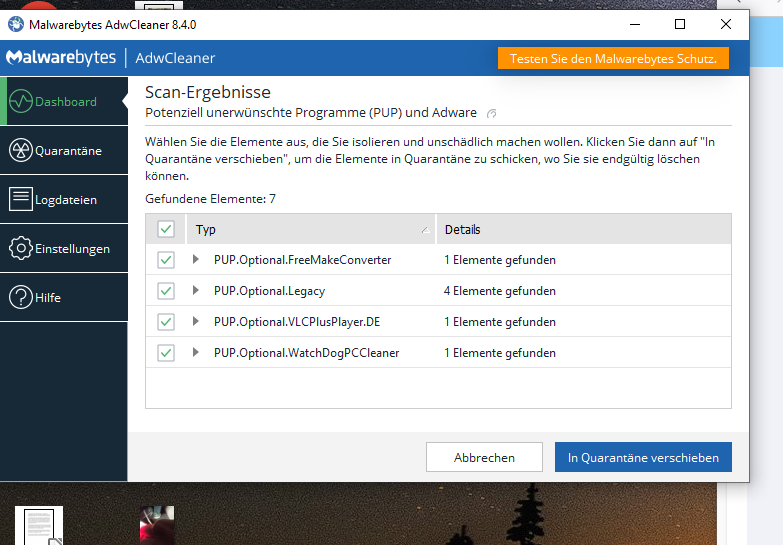This screenshot has height=545, width=783.
Task: Click the Logdateien document icon
Action: click(x=21, y=199)
